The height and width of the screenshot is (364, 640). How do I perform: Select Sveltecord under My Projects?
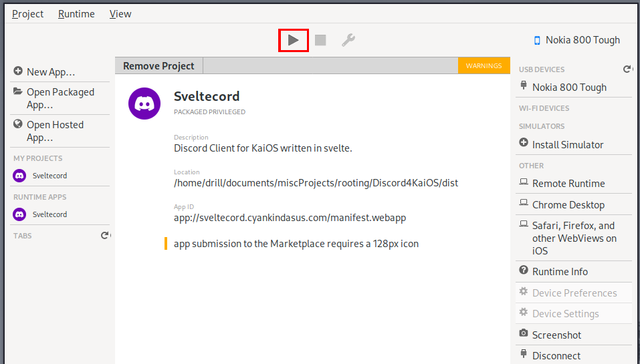click(60, 176)
